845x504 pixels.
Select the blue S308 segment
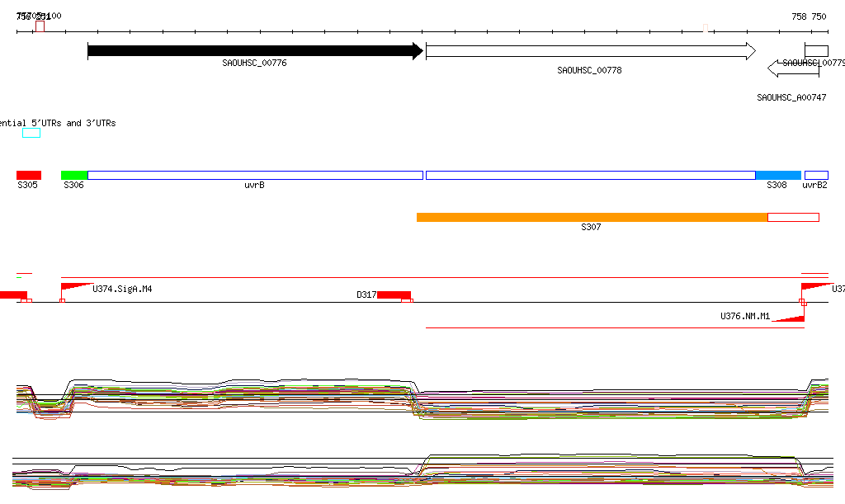tap(778, 175)
